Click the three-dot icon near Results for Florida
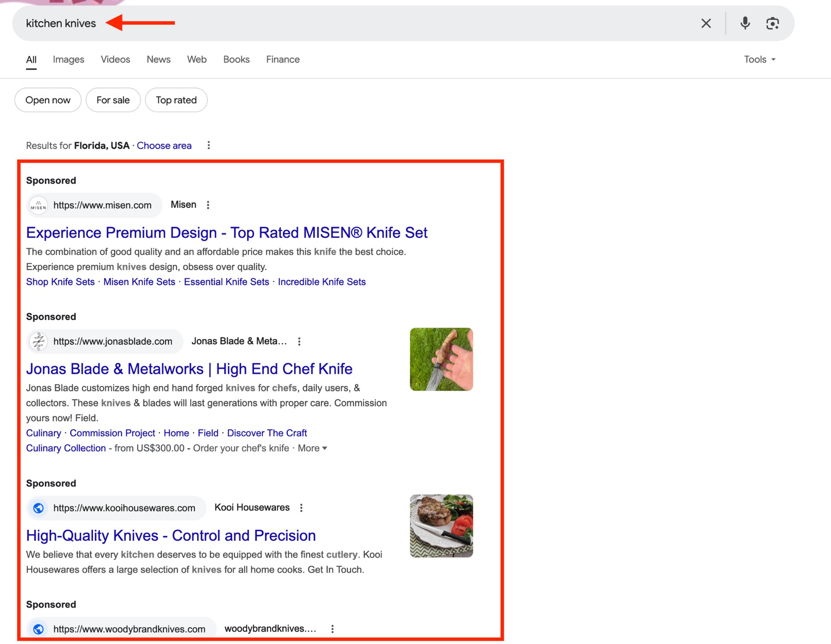831x644 pixels. (208, 145)
